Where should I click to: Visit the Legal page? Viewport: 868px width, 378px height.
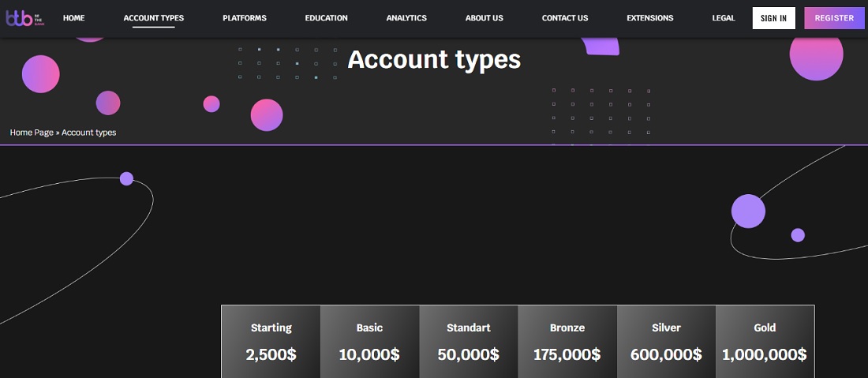click(x=723, y=18)
